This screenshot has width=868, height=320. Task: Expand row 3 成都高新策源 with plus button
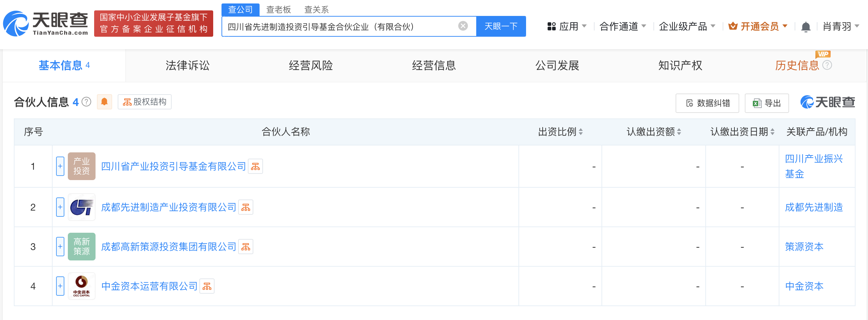pos(60,247)
